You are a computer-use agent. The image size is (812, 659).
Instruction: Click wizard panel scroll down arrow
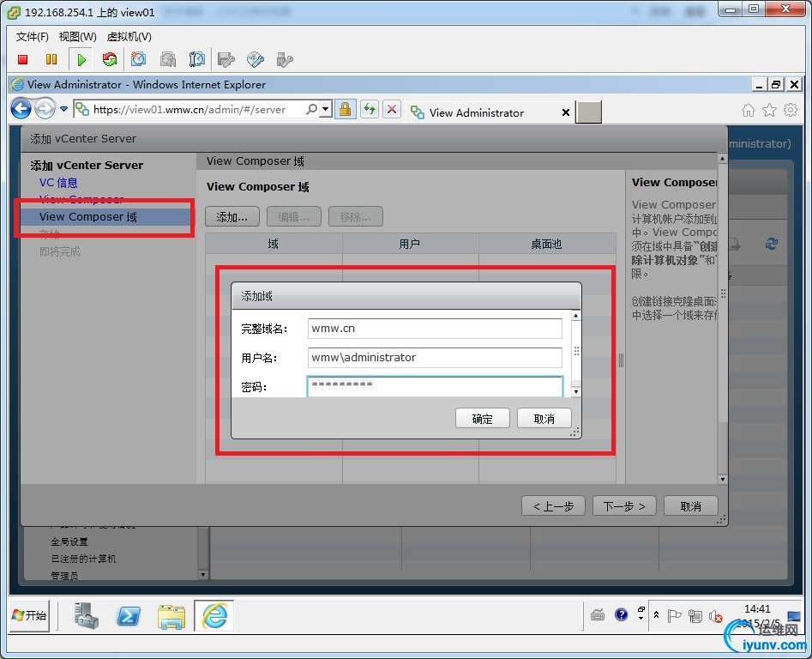(x=722, y=479)
